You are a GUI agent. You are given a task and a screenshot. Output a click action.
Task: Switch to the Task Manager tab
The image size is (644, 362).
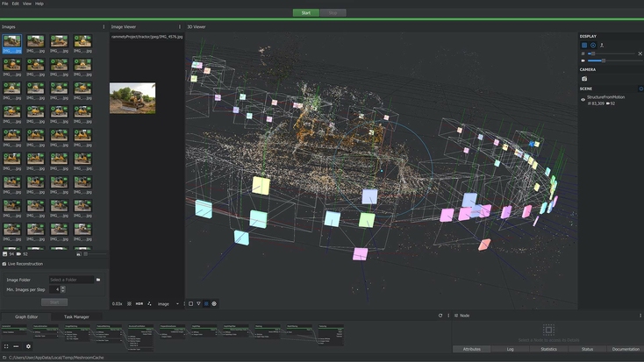76,316
